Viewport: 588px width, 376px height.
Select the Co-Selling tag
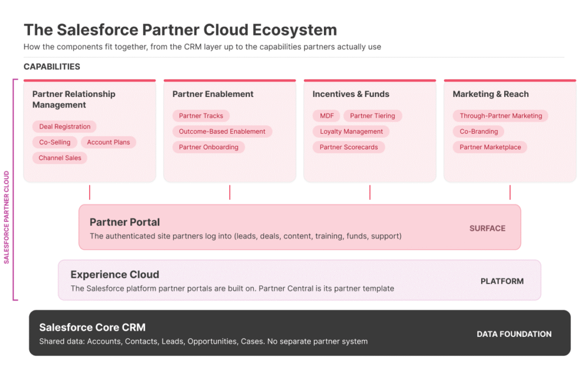tap(55, 142)
